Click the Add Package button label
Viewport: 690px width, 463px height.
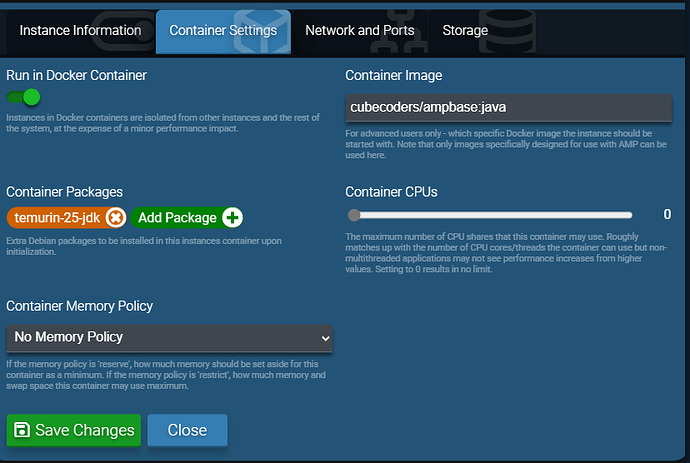(x=177, y=217)
